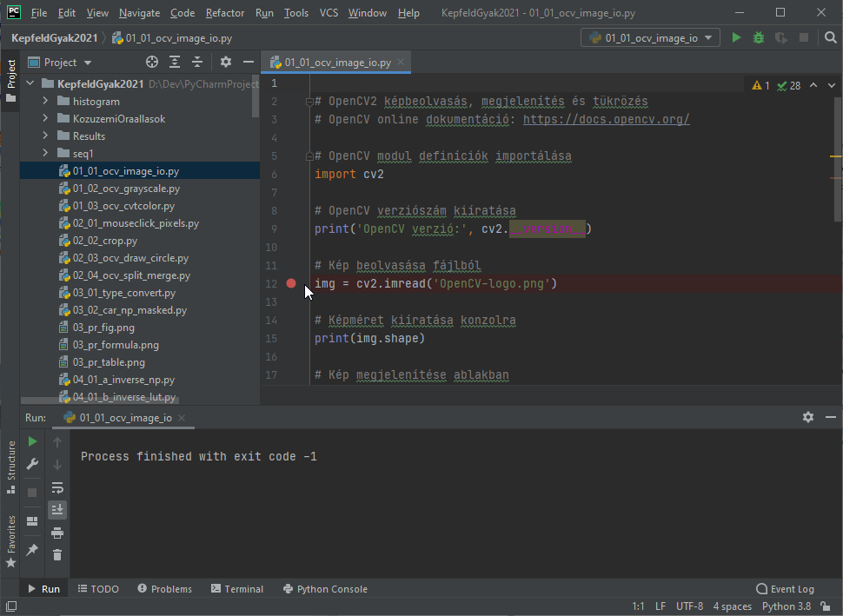This screenshot has width=843, height=616.
Task: Switch to the Terminal tab
Action: click(237, 588)
